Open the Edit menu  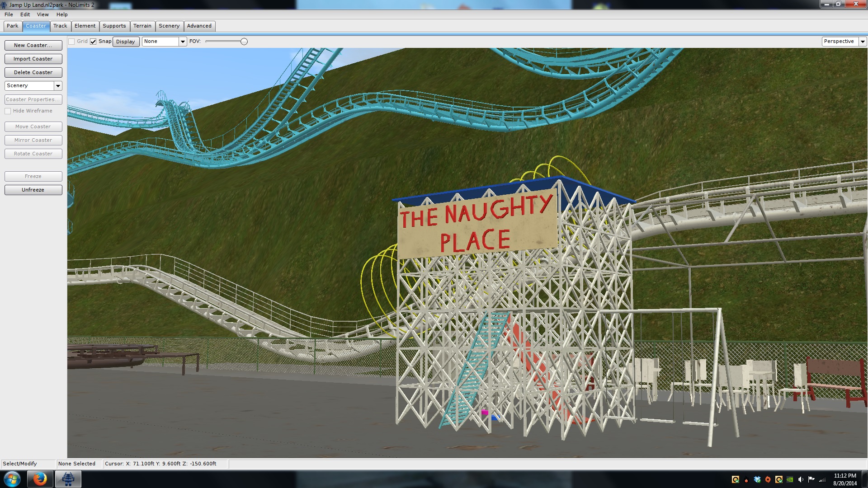click(25, 14)
